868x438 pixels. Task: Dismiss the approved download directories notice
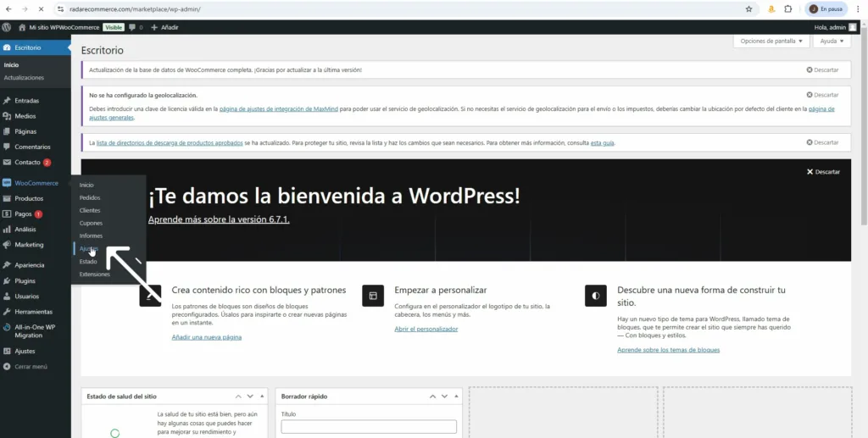coord(822,142)
